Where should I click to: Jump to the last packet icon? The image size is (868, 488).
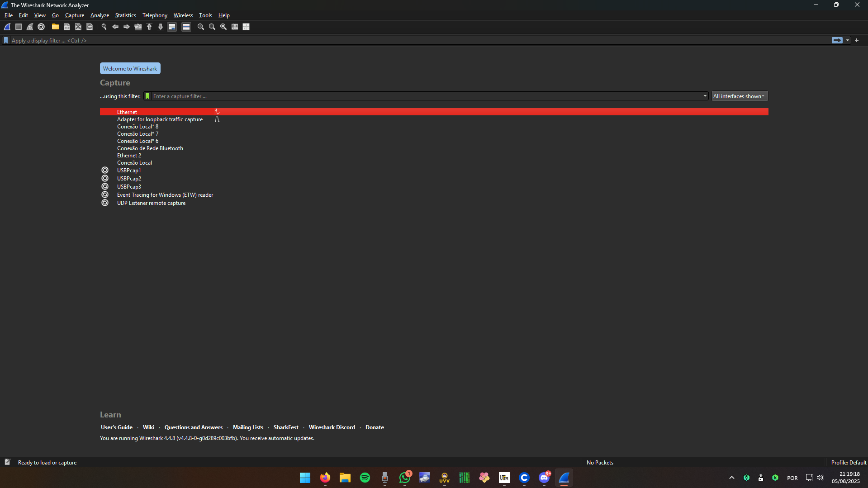[x=161, y=27]
